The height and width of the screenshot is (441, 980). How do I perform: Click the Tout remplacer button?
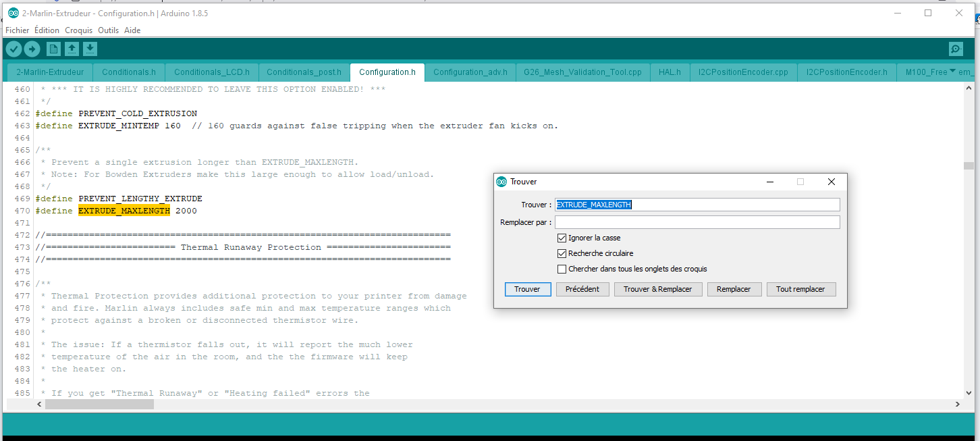800,289
